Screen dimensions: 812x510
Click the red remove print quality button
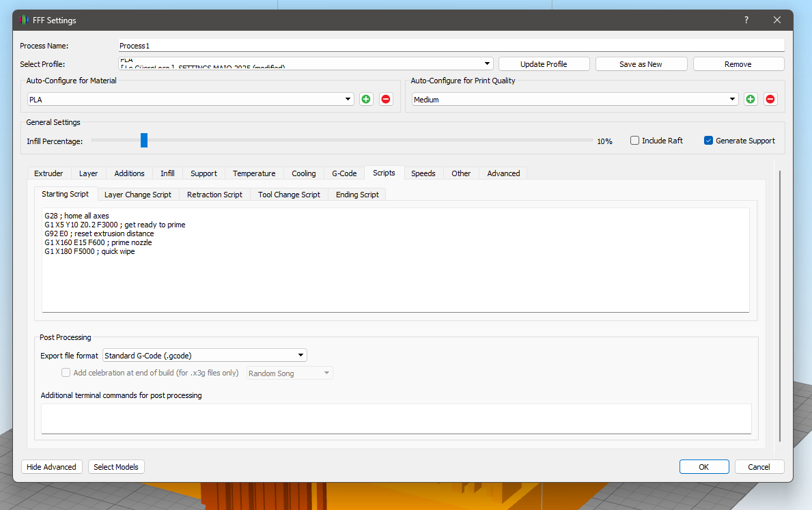tap(770, 99)
